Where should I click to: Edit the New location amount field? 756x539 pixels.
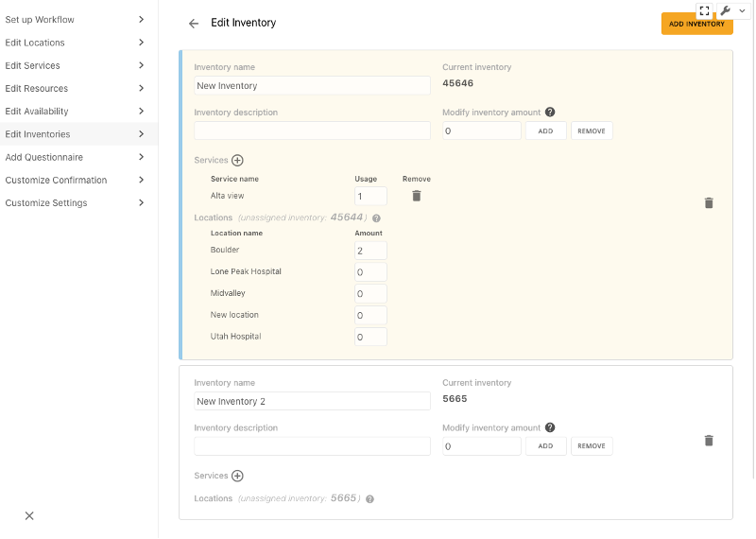tap(370, 315)
